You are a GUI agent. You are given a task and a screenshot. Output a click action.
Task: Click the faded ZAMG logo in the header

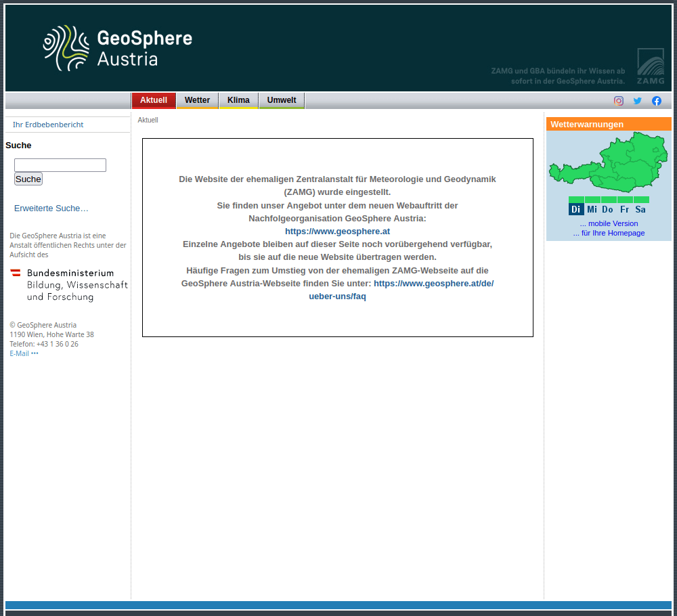pos(650,66)
